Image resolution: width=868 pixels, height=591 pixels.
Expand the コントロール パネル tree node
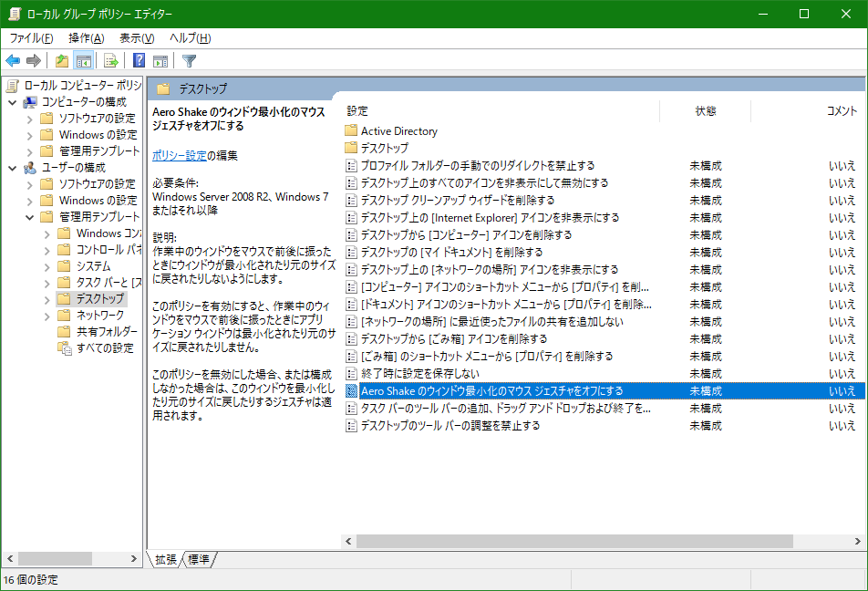(47, 251)
